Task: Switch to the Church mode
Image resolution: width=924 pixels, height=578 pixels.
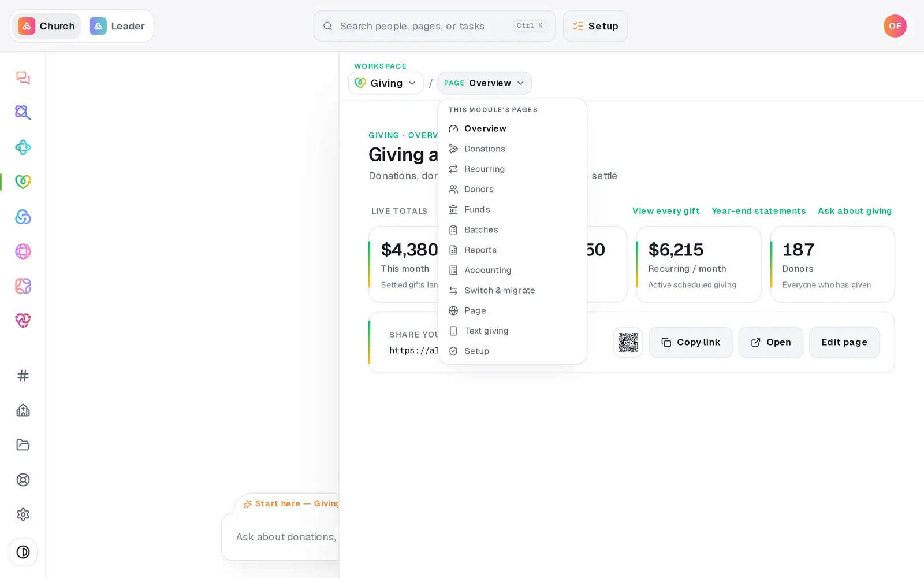Action: point(47,26)
